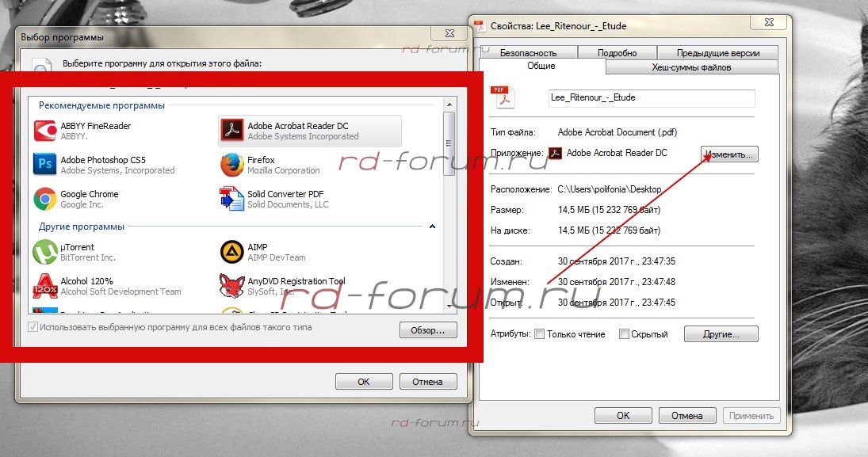Toggle 'Использовать выбранную программу' checkbox
Screen dimensions: 868x457
[33, 327]
